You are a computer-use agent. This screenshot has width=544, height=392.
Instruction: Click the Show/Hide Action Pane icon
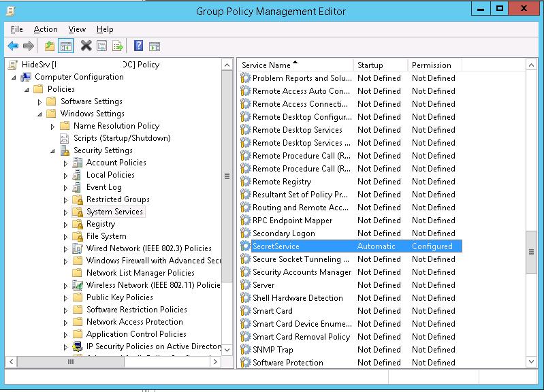[155, 46]
